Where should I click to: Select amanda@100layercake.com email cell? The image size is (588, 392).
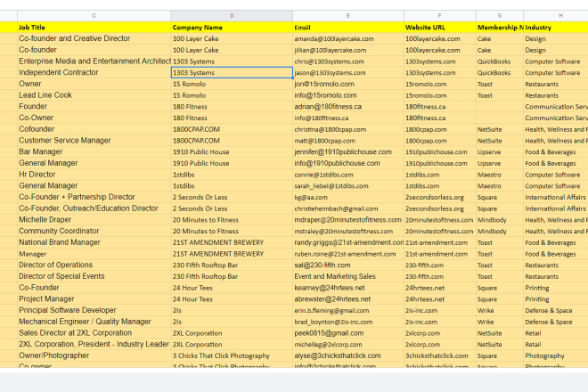tap(348, 38)
